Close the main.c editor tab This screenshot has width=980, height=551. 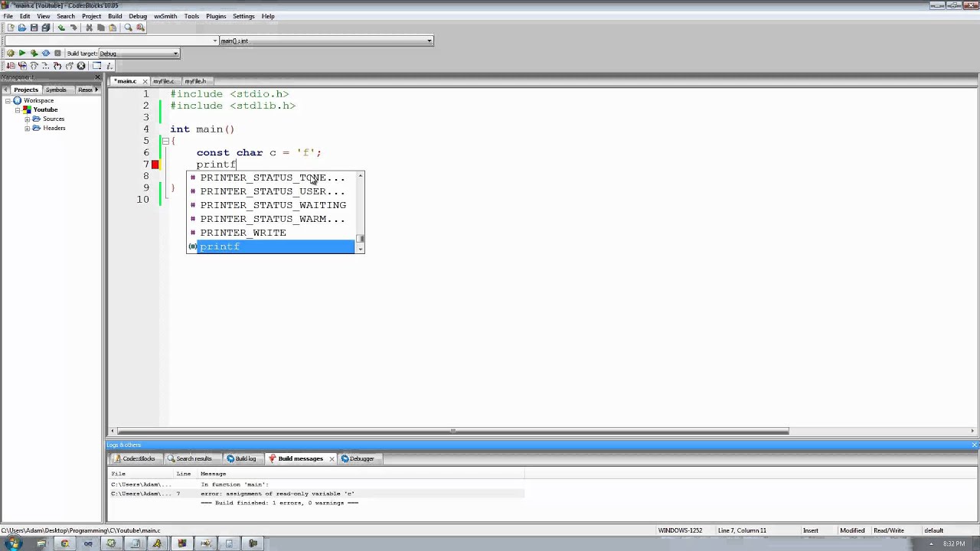point(144,81)
